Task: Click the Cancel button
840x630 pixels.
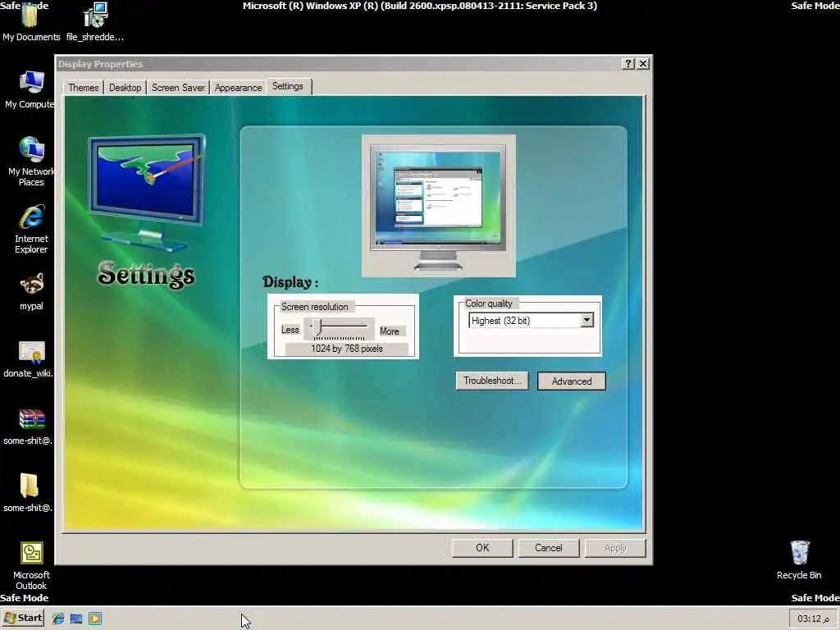Action: point(549,548)
